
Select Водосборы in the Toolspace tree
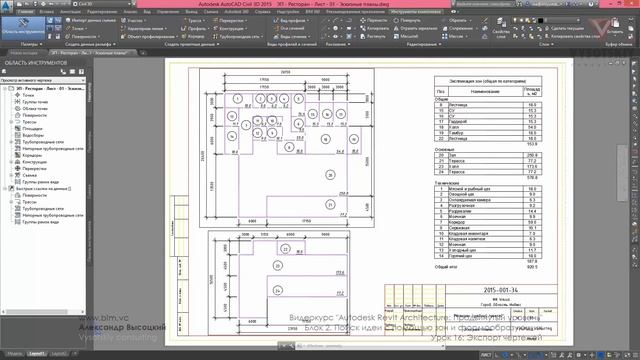[x=33, y=135]
